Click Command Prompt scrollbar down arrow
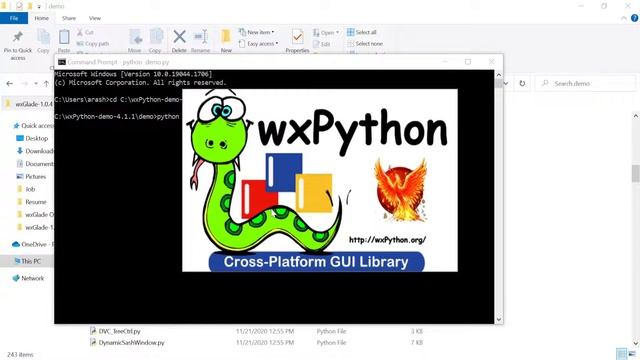Image resolution: width=640 pixels, height=360 pixels. pos(498,320)
